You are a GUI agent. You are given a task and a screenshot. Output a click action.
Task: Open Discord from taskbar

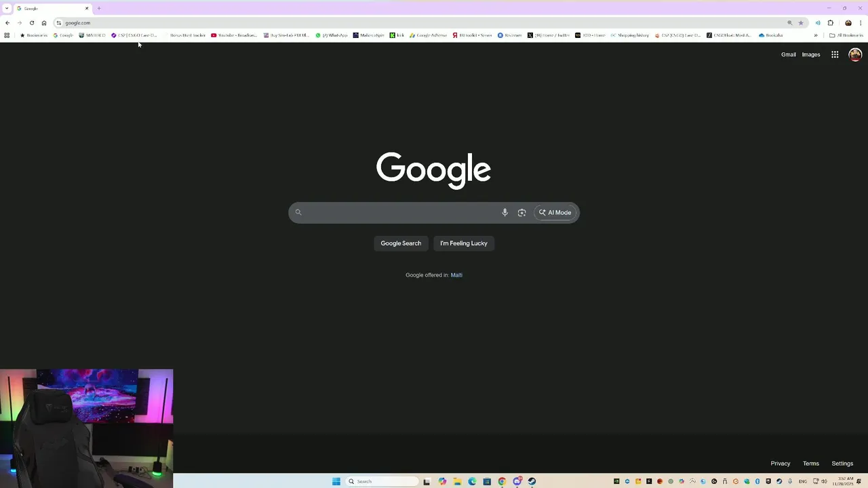[517, 481]
